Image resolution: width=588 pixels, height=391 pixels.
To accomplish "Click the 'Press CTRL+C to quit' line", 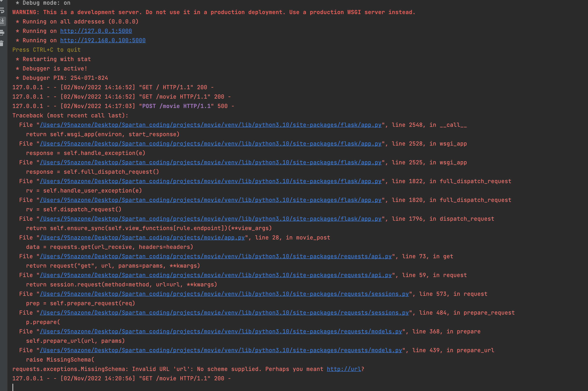I will 46,50.
